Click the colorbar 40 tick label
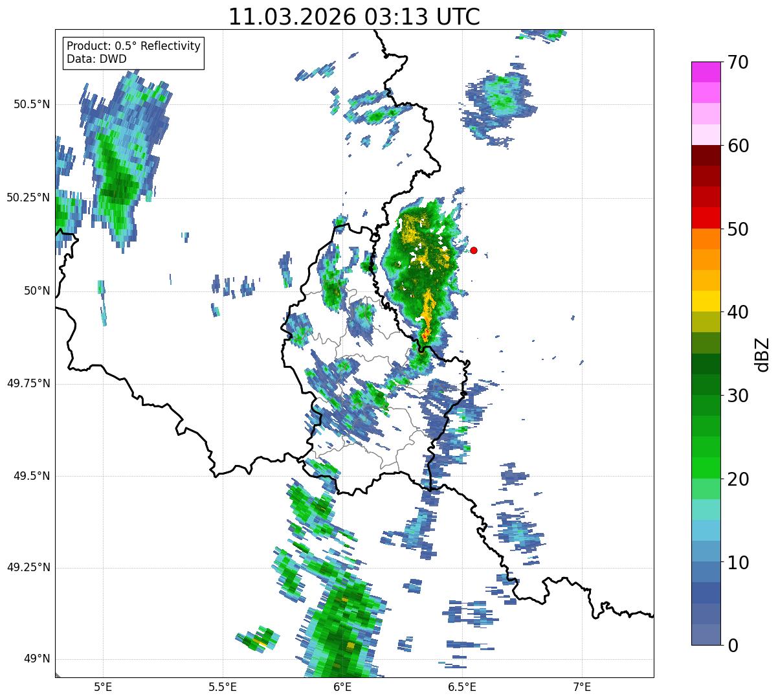This screenshot has width=778, height=700. click(737, 312)
